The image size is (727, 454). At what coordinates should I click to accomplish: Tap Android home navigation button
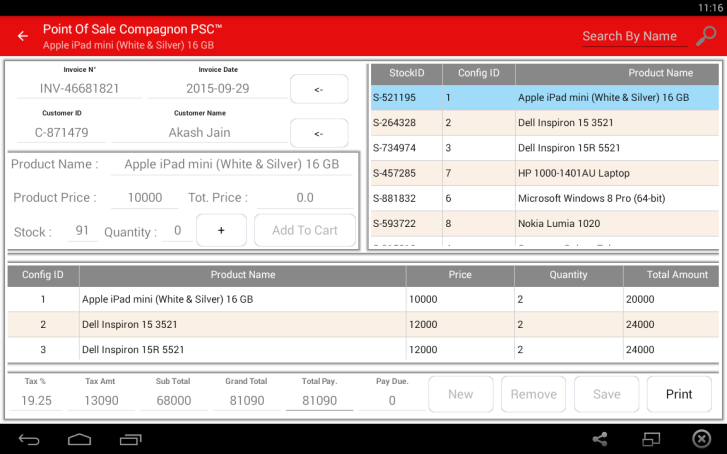pos(79,439)
